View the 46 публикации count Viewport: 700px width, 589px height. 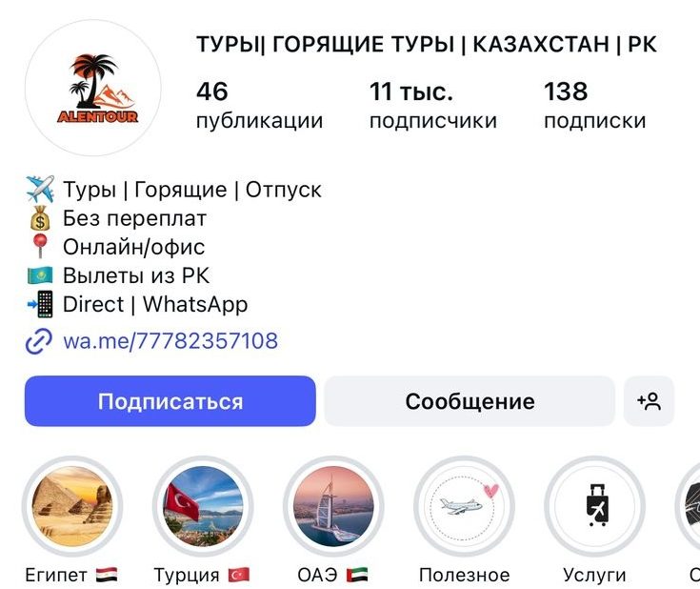(259, 106)
